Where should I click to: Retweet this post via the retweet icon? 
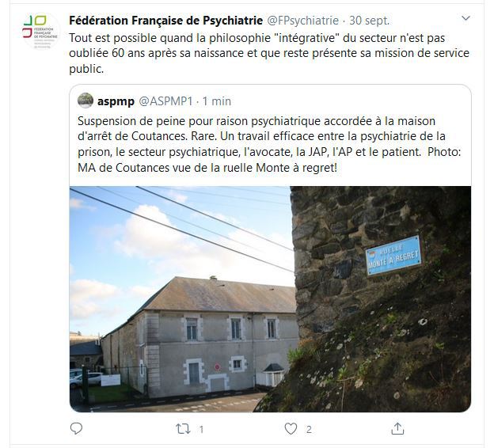click(183, 429)
